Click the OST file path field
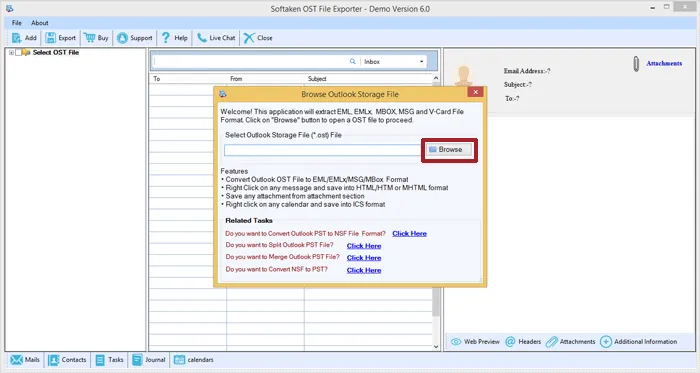 [322, 150]
